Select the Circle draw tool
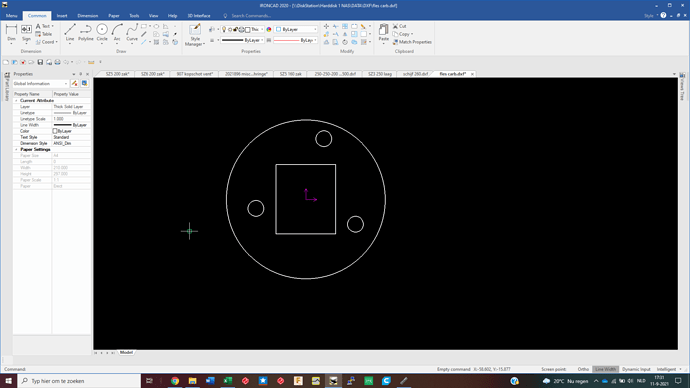This screenshot has height=388, width=690. click(102, 33)
